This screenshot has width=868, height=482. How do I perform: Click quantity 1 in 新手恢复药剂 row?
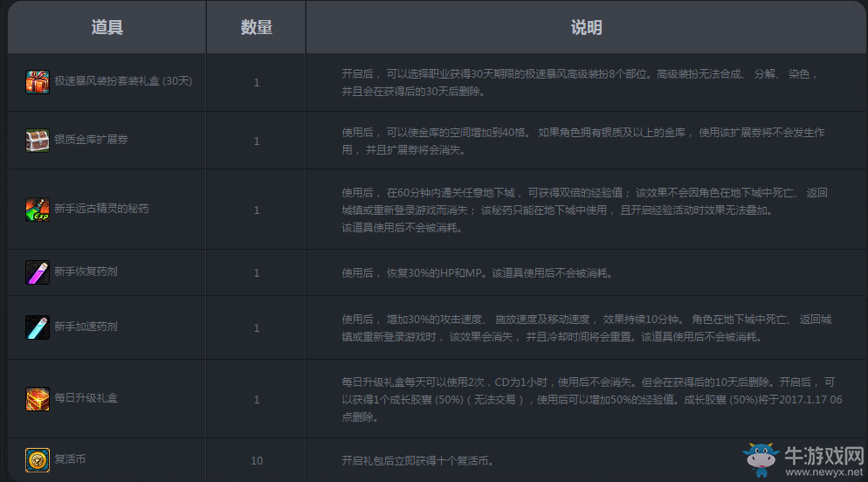click(257, 273)
